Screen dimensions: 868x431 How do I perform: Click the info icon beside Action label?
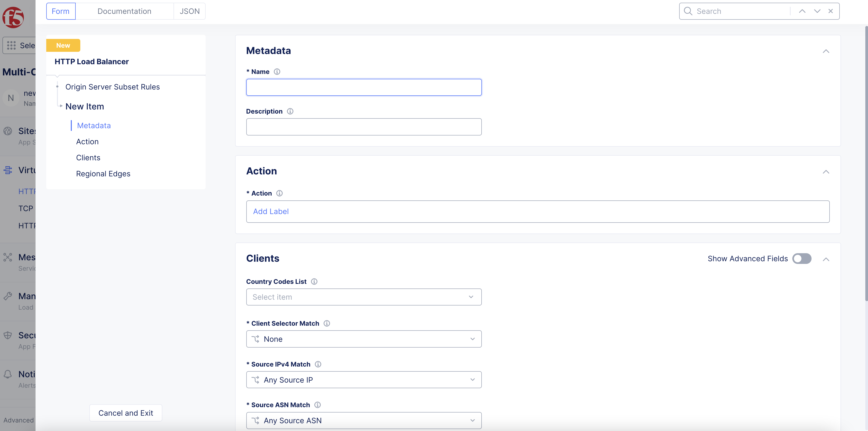(x=279, y=193)
